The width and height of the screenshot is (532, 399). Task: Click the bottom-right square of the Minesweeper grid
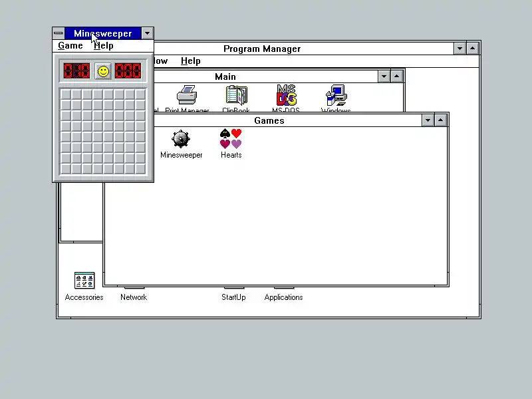tap(140, 169)
